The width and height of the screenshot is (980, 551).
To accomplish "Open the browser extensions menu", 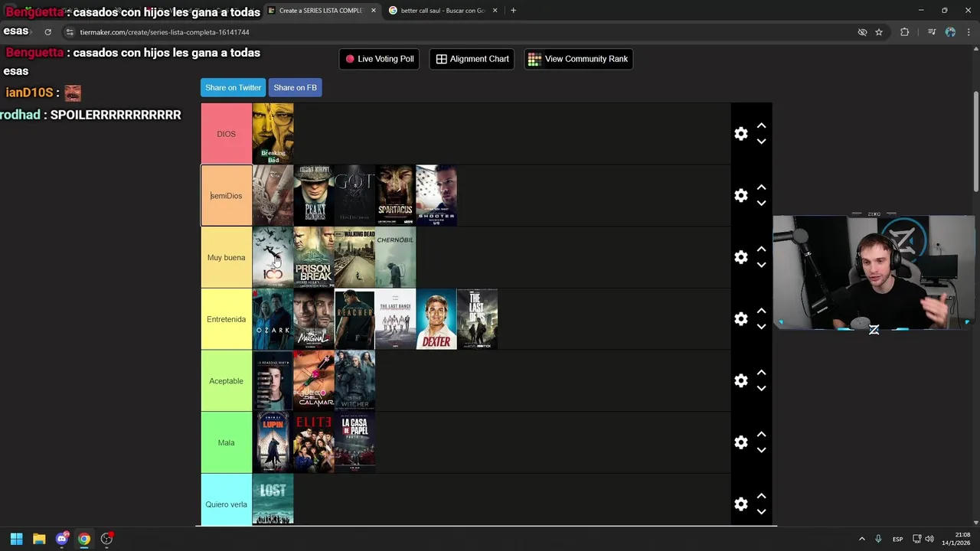I will coord(904,32).
